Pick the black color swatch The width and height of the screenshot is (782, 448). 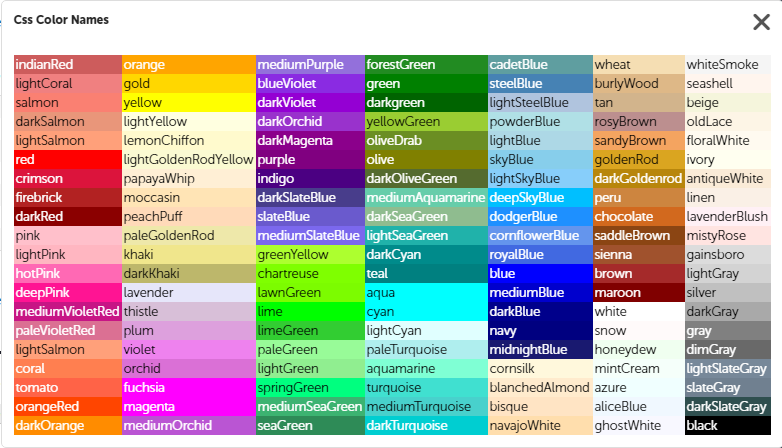tap(728, 425)
